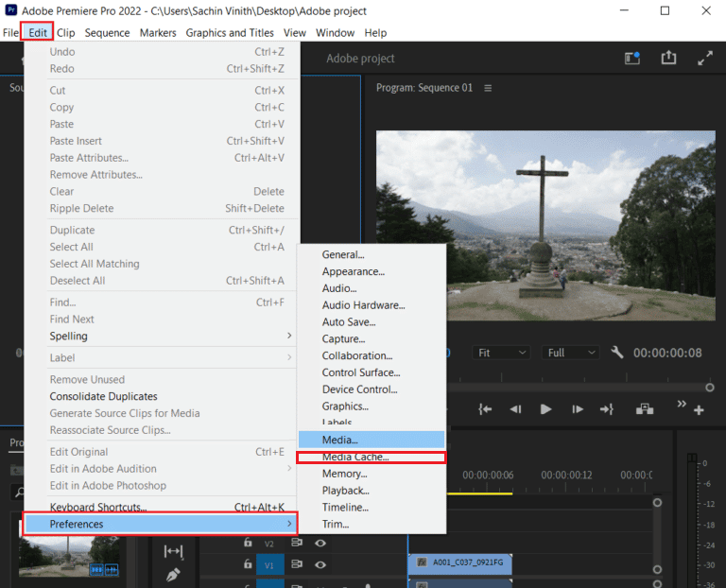Expand the Preferences submenu
Viewport: 726px width, 588px height.
(160, 524)
